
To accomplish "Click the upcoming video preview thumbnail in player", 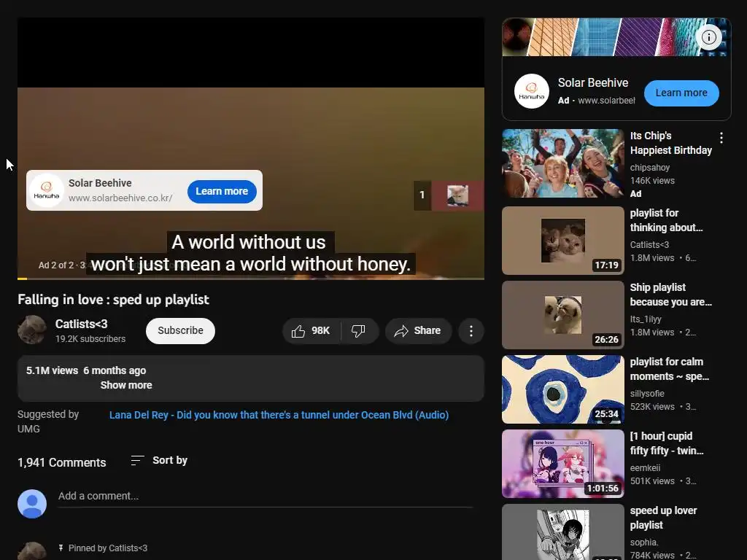I will 457,195.
